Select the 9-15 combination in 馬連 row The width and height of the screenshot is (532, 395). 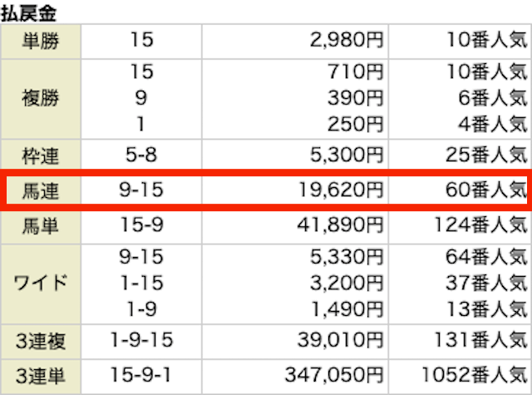[x=141, y=190]
